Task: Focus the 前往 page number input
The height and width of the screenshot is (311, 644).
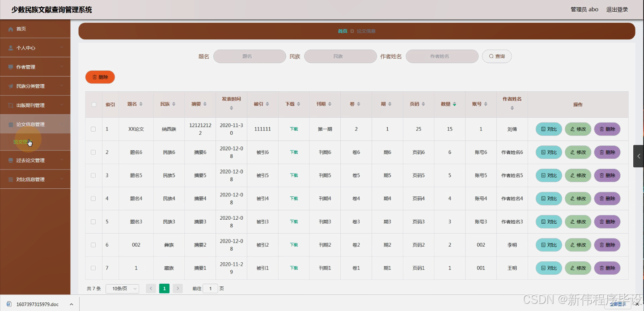Action: [210, 289]
